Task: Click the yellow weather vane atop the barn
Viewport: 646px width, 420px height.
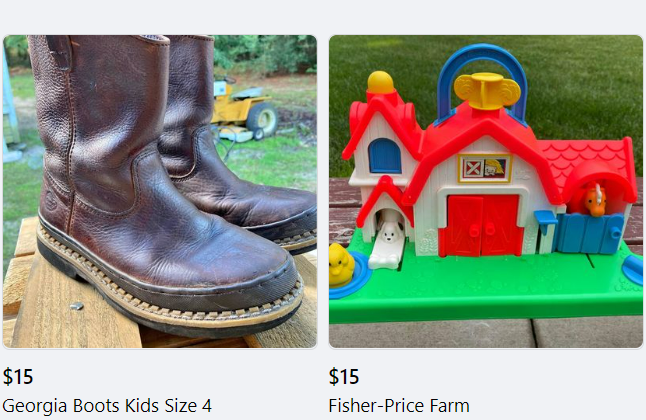Action: (x=487, y=91)
